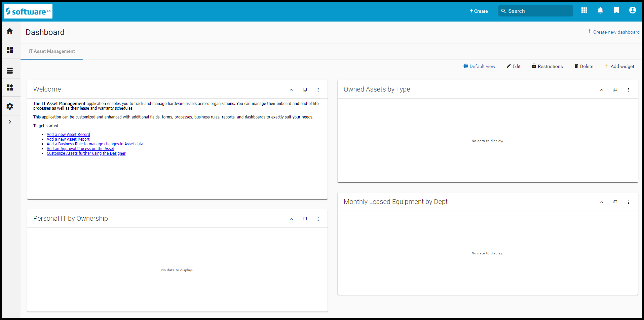The image size is (644, 320).
Task: Click the plus icon beside Add widget
Action: pos(607,66)
